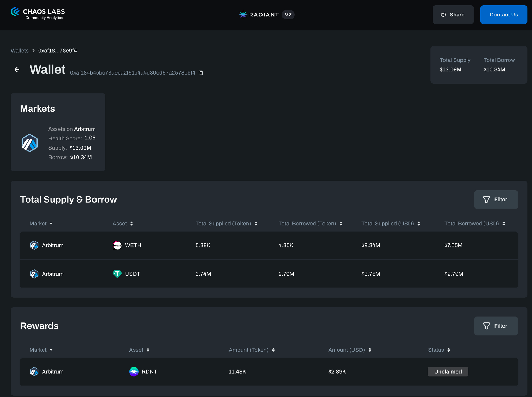Click the USDT token icon

[117, 274]
